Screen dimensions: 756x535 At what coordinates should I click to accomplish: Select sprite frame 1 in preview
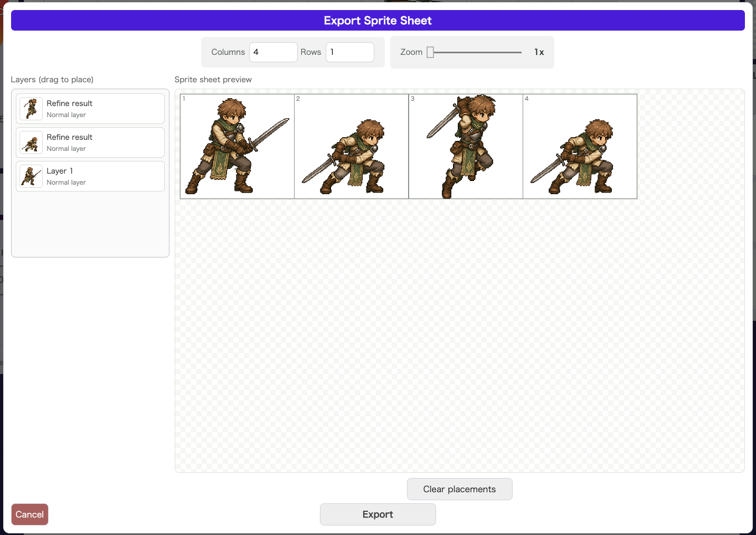click(237, 146)
